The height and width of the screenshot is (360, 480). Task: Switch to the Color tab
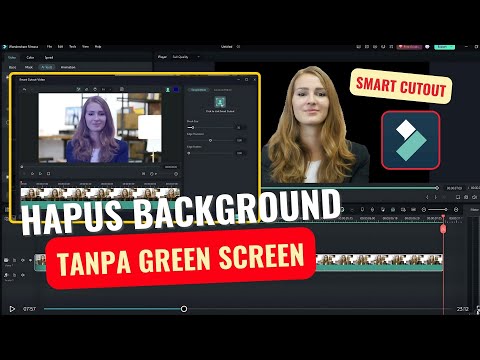point(30,57)
